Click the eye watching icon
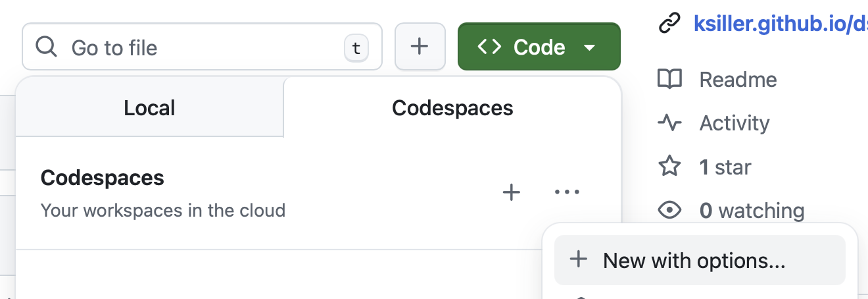 click(669, 210)
